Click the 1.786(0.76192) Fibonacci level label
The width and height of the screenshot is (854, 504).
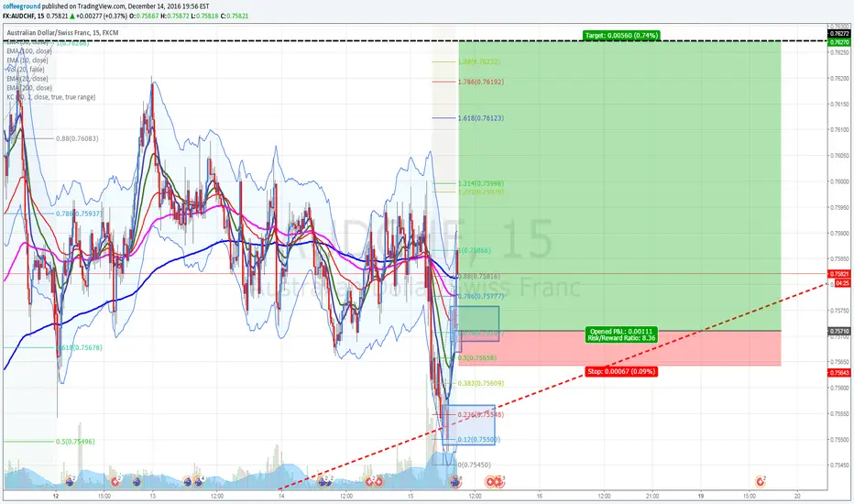(481, 82)
